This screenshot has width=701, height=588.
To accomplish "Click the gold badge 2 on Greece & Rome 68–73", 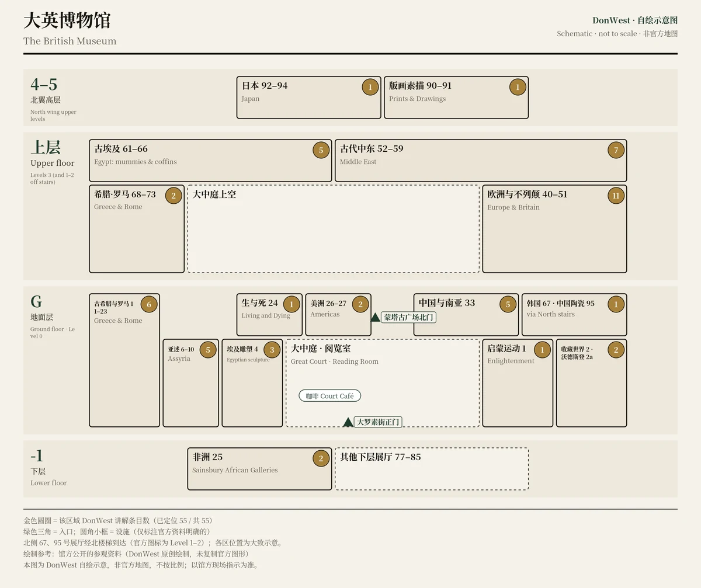I will (173, 196).
